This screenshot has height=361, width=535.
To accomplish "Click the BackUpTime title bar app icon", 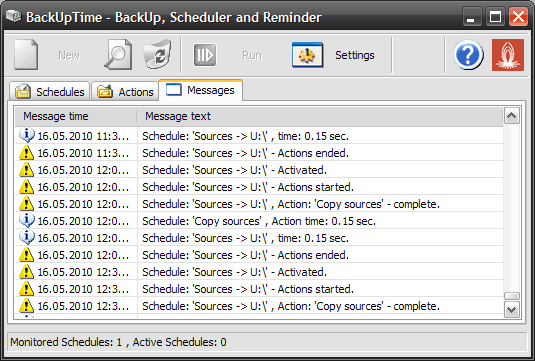I will (x=14, y=16).
